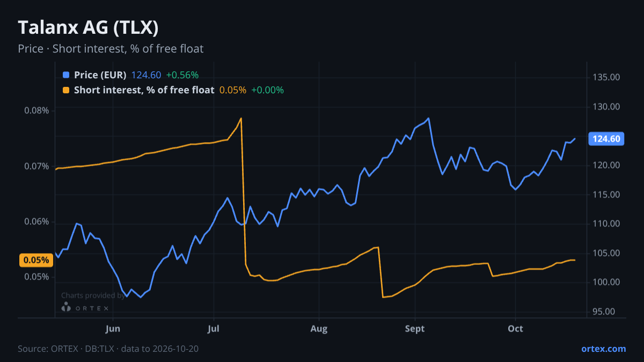Image resolution: width=644 pixels, height=362 pixels.
Task: Click the 115.00 right axis label
Action: [x=606, y=195]
